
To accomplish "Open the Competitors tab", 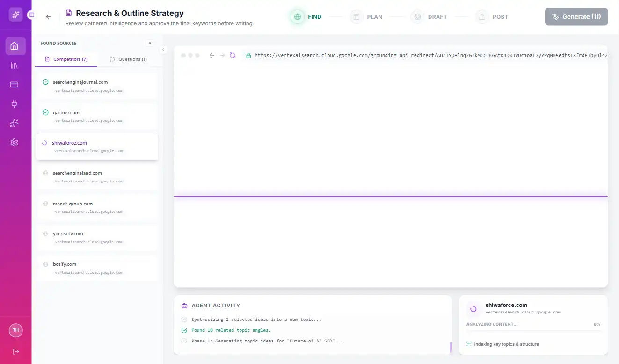I will pos(66,59).
